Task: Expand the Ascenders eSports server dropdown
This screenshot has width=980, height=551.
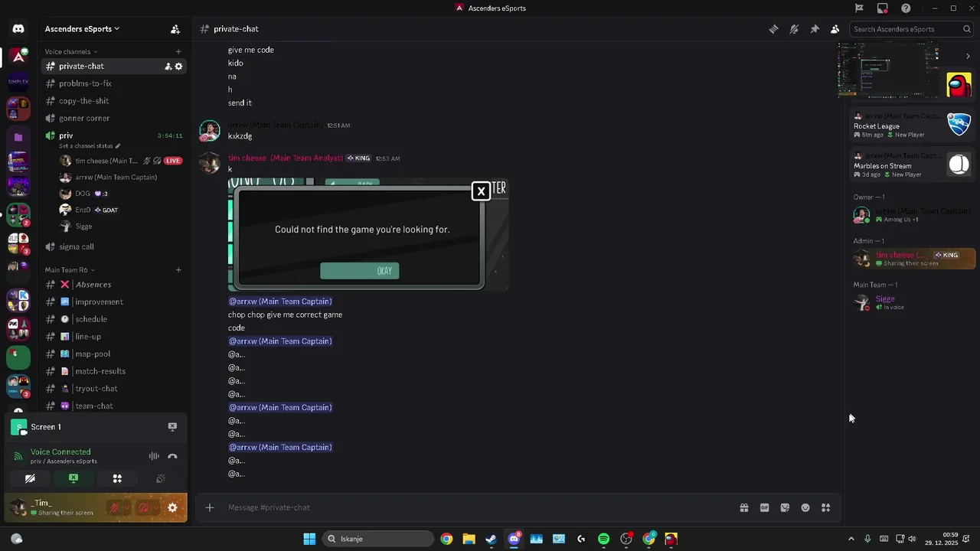Action: [x=82, y=29]
